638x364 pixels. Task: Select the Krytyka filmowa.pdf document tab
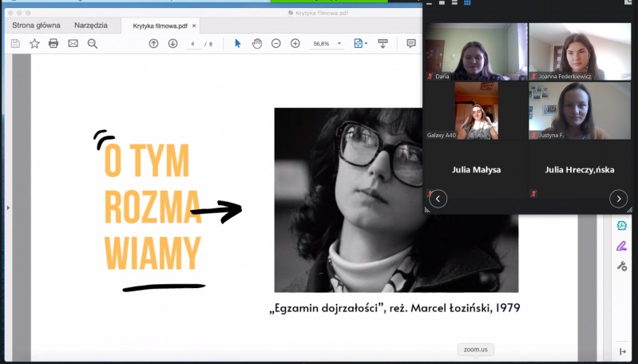click(160, 26)
